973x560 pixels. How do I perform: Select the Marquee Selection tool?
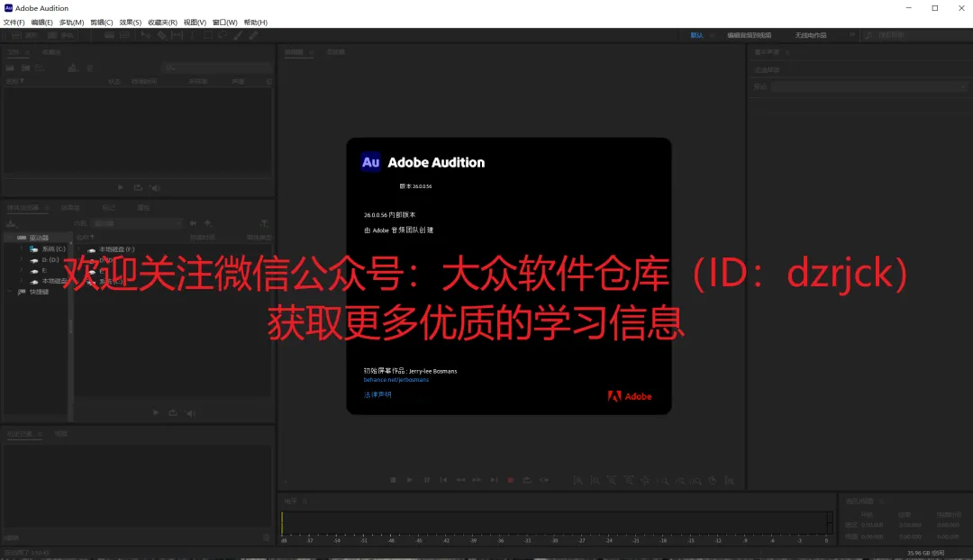(208, 35)
